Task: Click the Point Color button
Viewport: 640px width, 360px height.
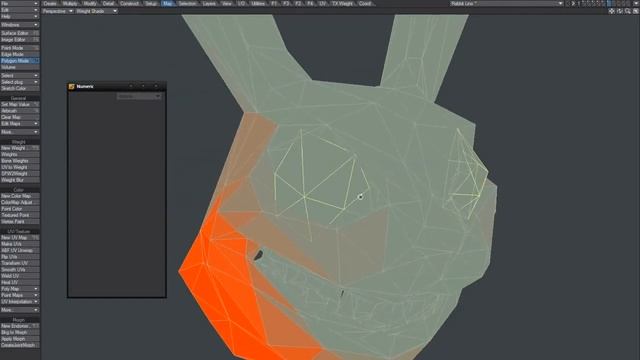Action: click(20, 209)
